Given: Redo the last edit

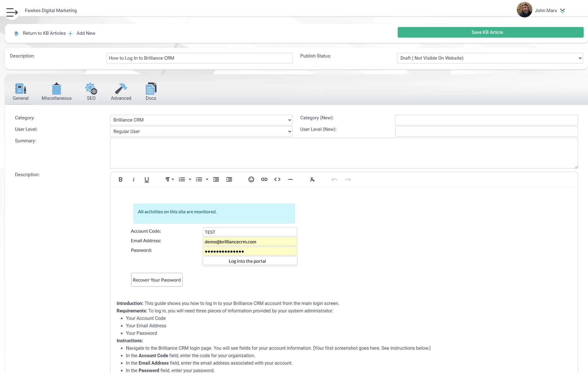Looking at the screenshot, I should [x=348, y=179].
